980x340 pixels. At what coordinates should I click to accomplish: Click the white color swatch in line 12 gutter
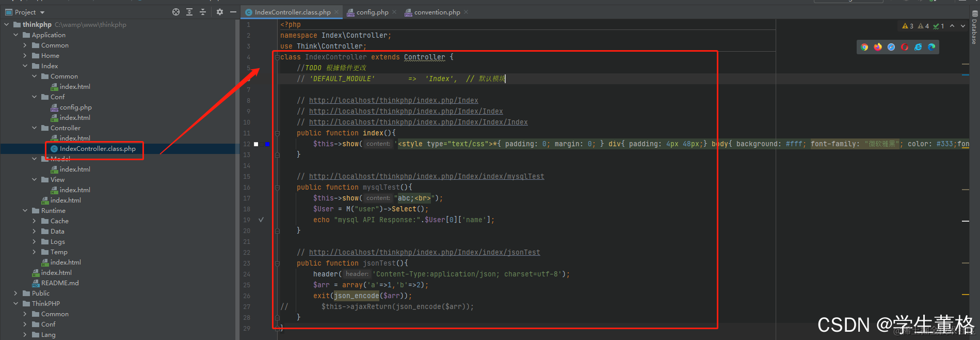[256, 144]
